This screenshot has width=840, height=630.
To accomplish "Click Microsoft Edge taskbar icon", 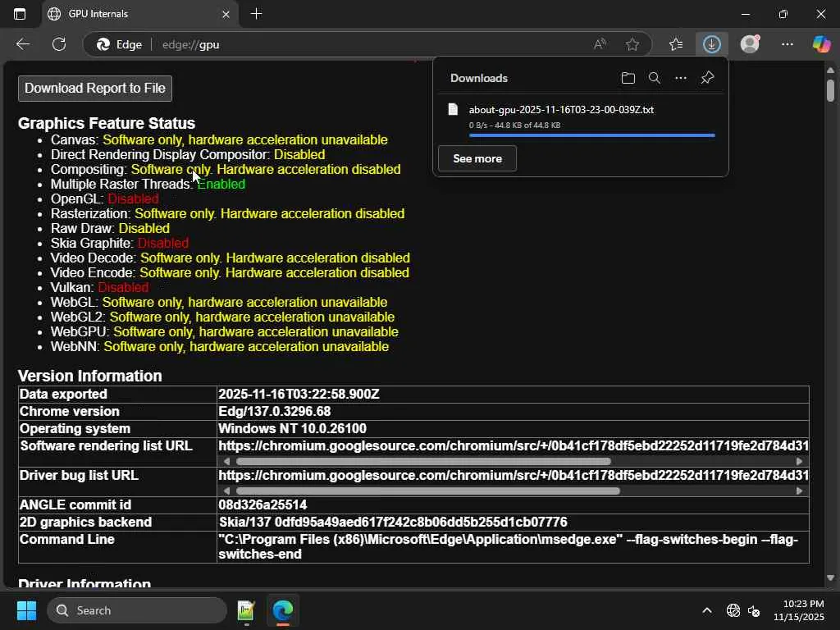I will click(282, 610).
